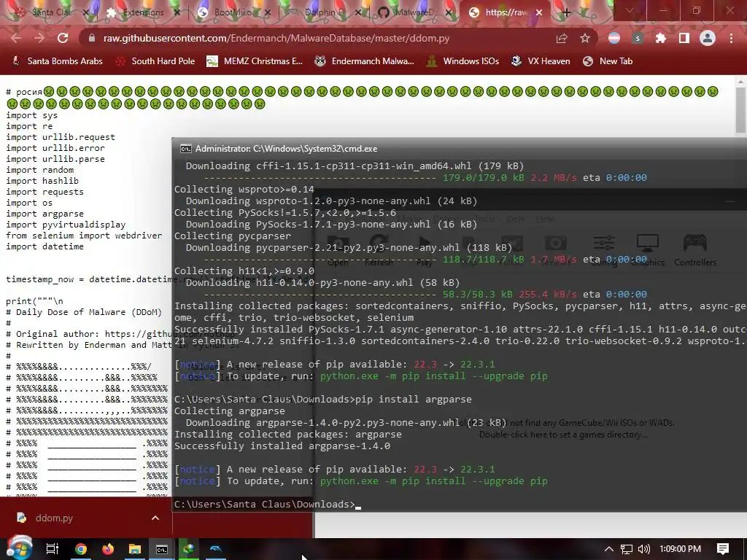Viewport: 747px width, 560px height.
Task: Select the Command Prompt taskbar icon
Action: pos(162,549)
